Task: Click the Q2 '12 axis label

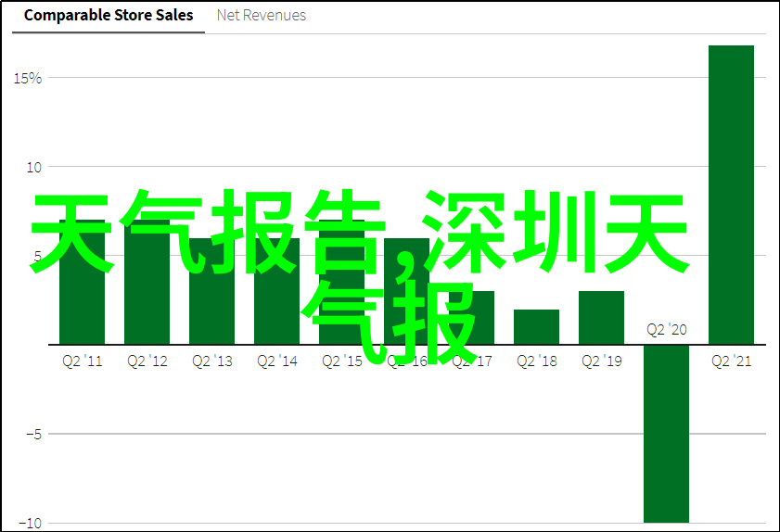Action: 147,361
